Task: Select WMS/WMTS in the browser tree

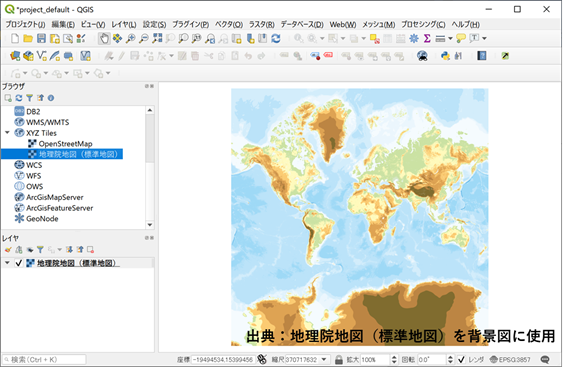Action: tap(48, 122)
